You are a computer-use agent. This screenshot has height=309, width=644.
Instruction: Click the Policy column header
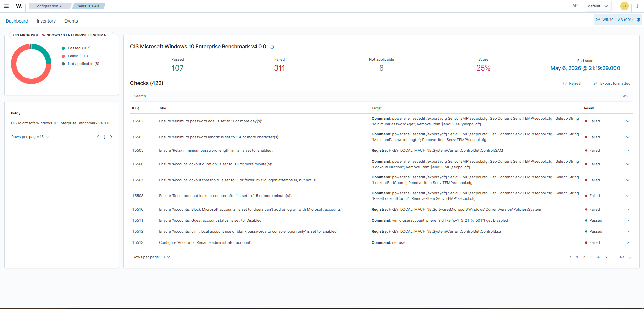[x=16, y=113]
